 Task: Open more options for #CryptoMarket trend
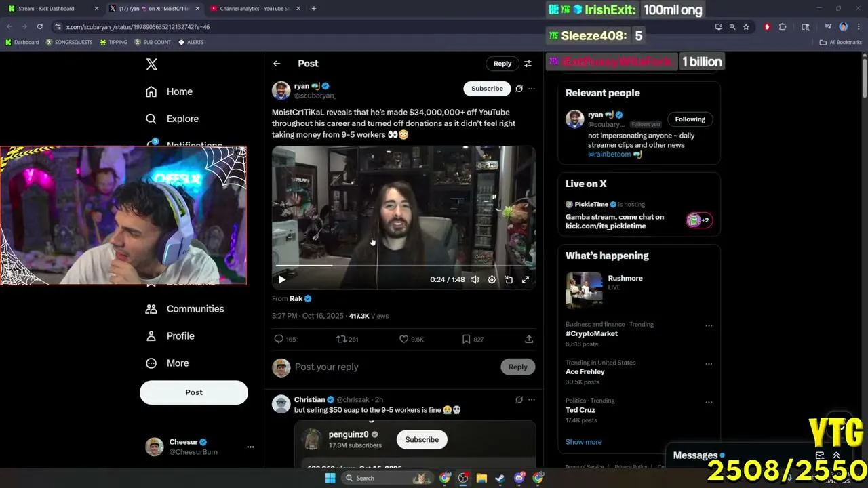pyautogui.click(x=709, y=325)
